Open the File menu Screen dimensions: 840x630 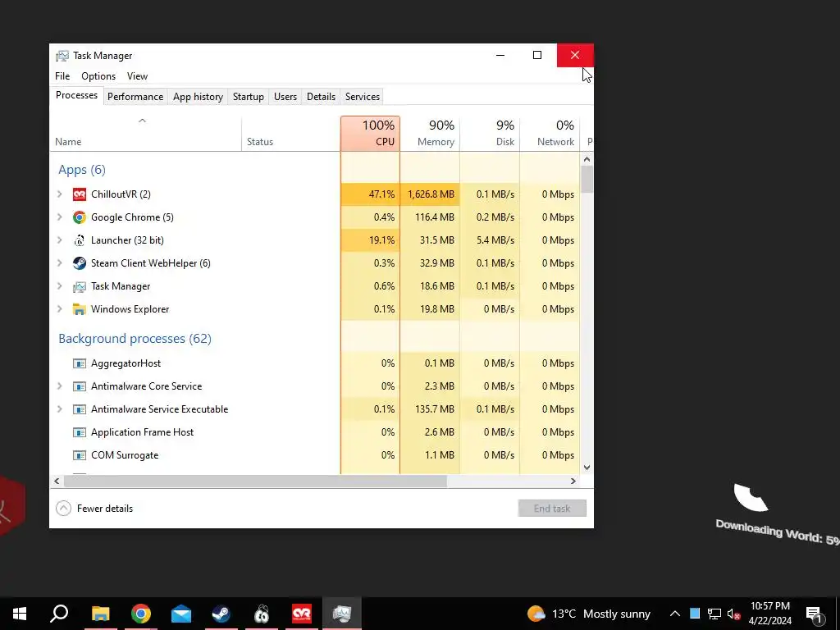point(62,76)
